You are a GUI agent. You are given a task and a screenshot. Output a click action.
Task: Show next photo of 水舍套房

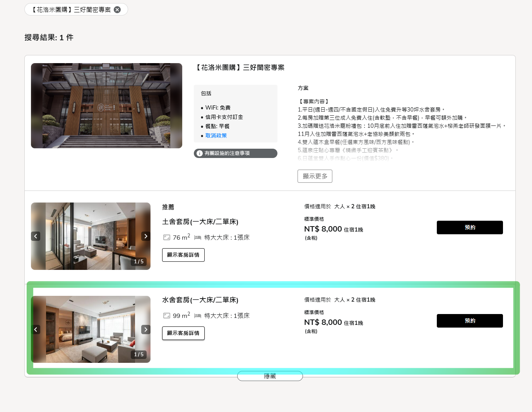click(x=146, y=330)
